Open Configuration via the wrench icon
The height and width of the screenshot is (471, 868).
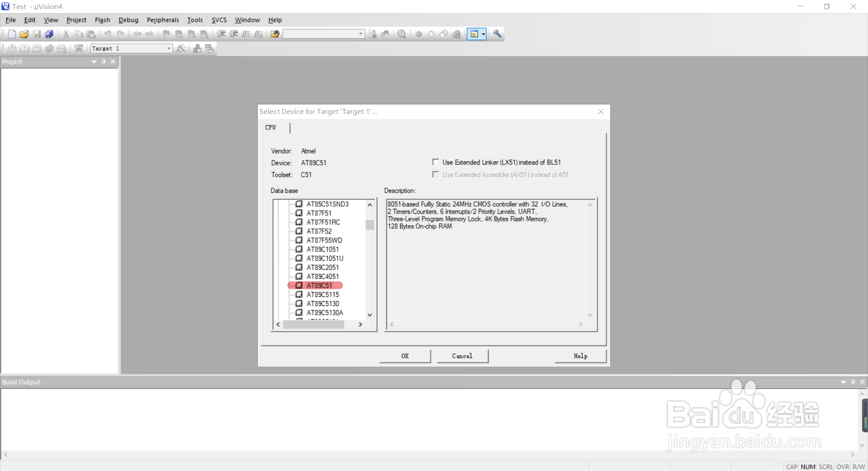click(x=497, y=34)
